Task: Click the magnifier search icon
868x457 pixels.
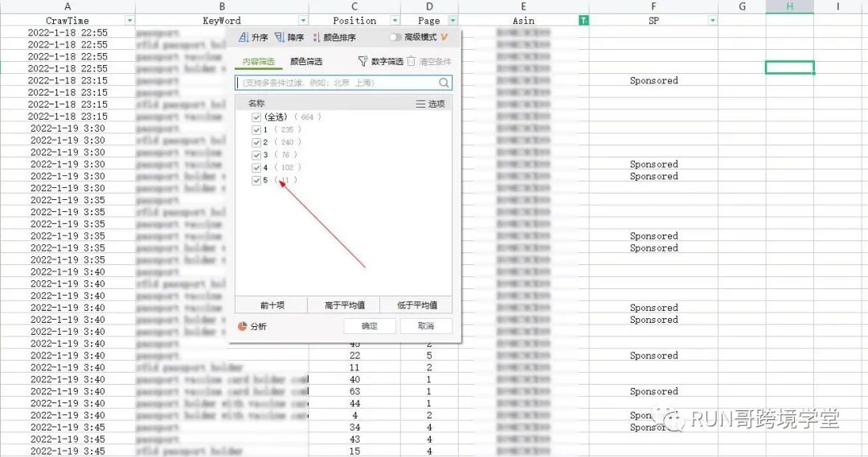Action: coord(444,83)
